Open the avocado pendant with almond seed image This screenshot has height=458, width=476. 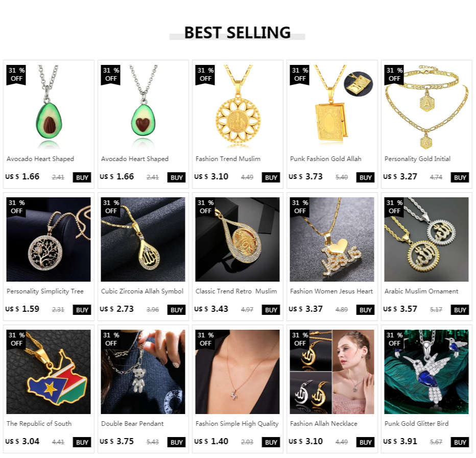click(49, 107)
